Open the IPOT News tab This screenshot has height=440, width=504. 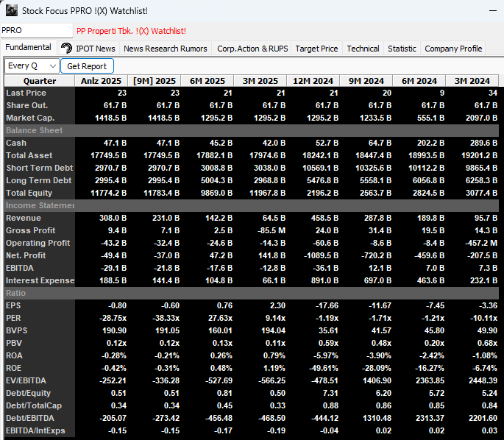(x=95, y=49)
